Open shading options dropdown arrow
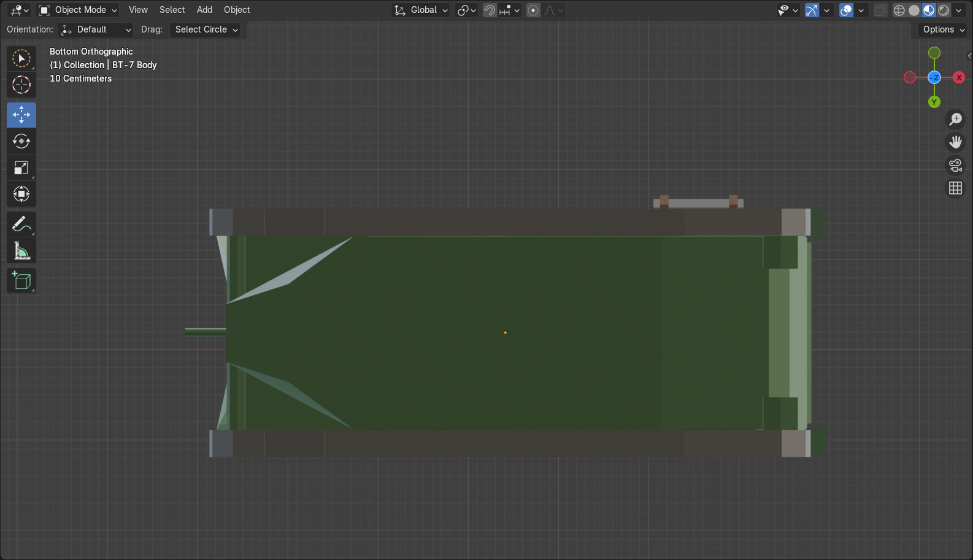Screen dimensions: 973x560 pyautogui.click(x=958, y=10)
